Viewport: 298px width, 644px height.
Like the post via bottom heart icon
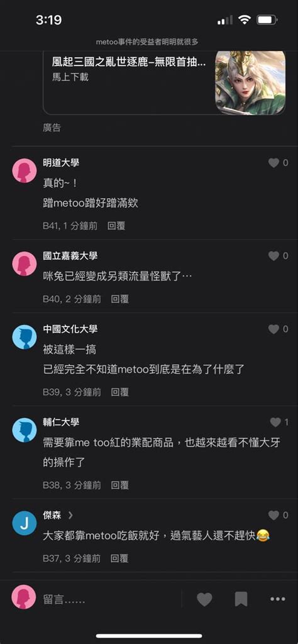[x=204, y=599]
